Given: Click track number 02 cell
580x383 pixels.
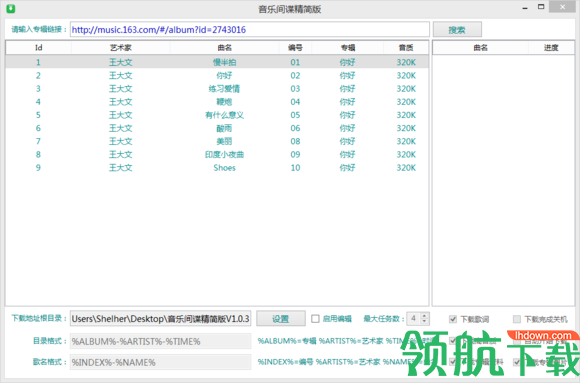Looking at the screenshot, I should [295, 75].
